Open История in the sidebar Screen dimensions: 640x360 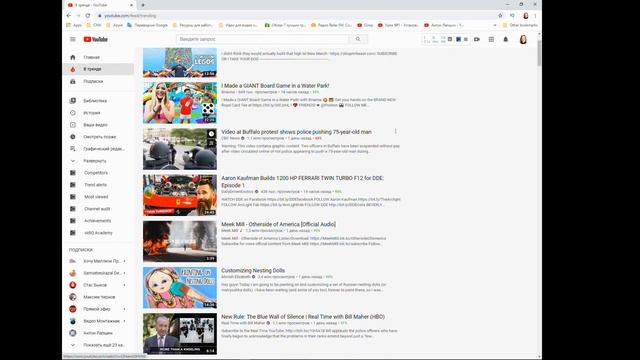[98, 113]
